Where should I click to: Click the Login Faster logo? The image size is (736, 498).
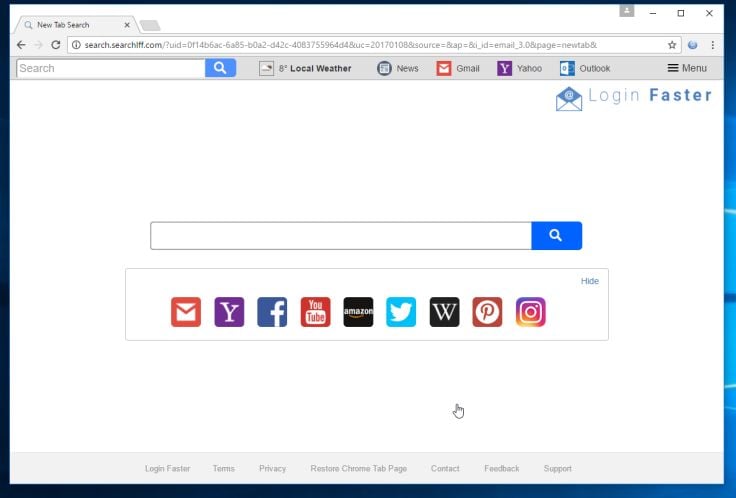pos(634,98)
